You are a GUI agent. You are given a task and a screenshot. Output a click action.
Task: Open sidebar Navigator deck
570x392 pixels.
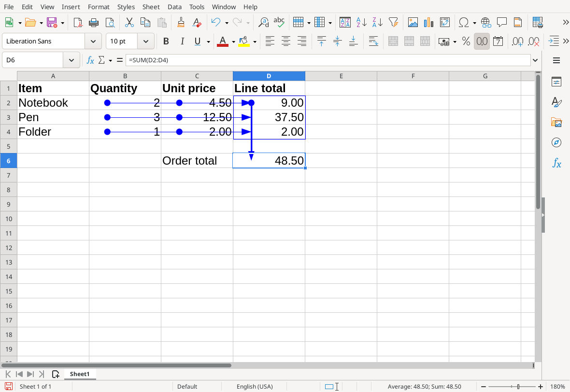(x=556, y=142)
